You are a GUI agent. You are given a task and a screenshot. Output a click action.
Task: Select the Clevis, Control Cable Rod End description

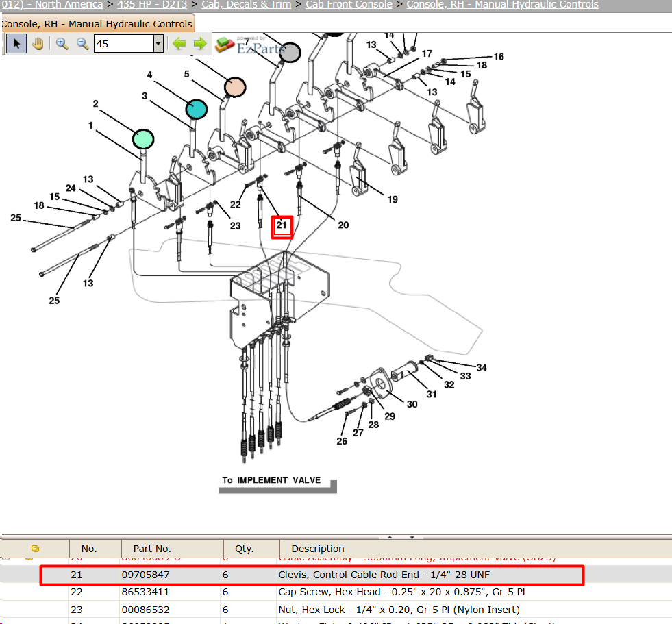(x=384, y=575)
